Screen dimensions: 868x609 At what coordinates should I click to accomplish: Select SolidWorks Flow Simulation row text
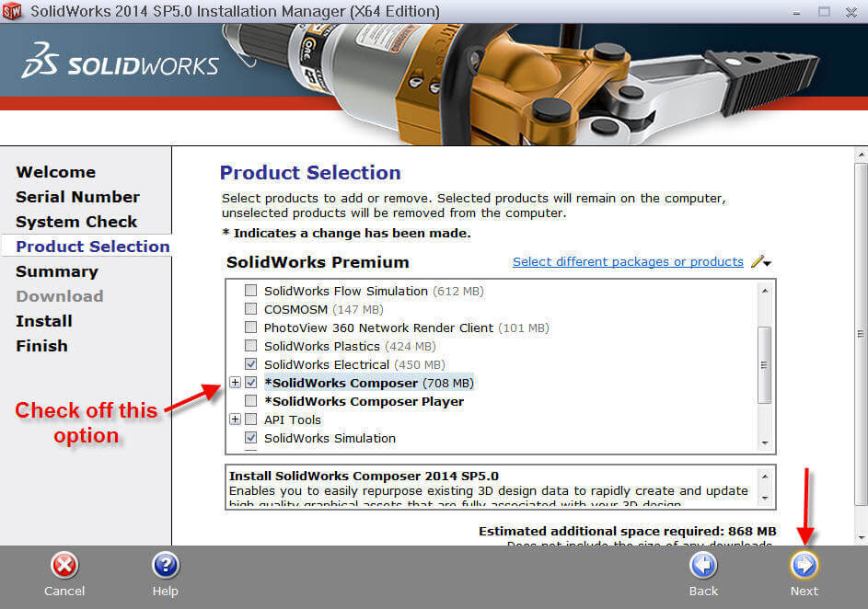(x=374, y=291)
